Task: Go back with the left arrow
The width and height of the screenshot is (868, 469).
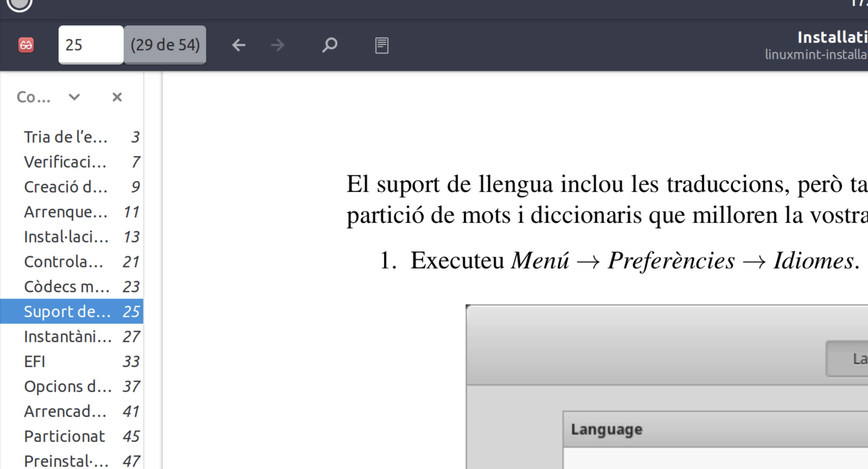Action: [x=239, y=45]
